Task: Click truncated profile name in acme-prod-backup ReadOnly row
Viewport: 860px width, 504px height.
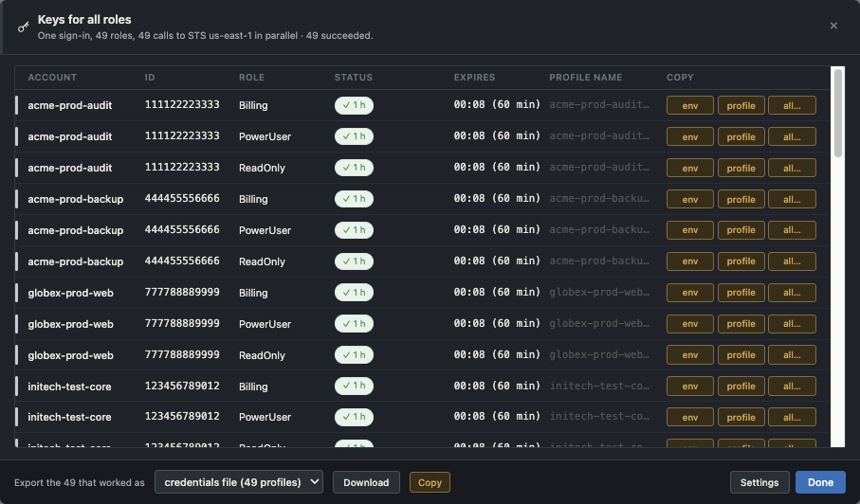Action: [x=599, y=261]
